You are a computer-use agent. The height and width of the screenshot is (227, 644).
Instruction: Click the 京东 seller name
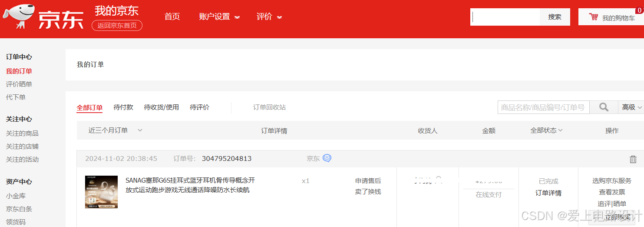pos(313,158)
